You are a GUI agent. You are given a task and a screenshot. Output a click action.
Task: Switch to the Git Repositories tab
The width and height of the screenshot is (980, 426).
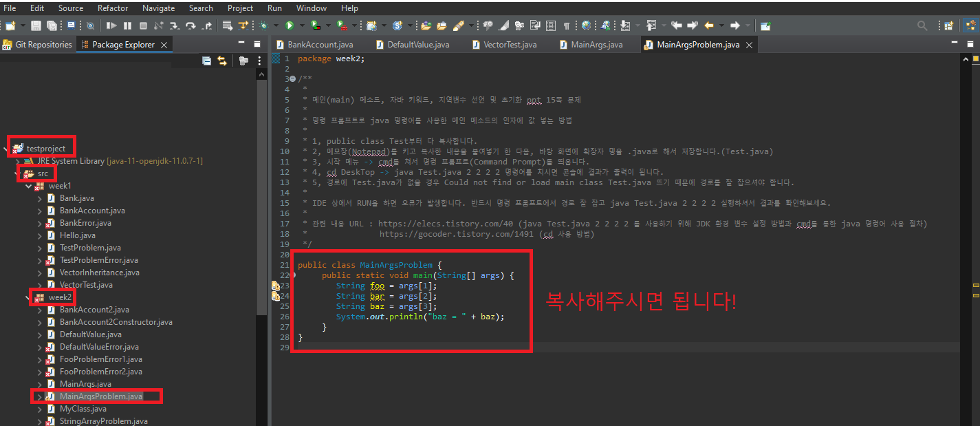click(x=37, y=45)
